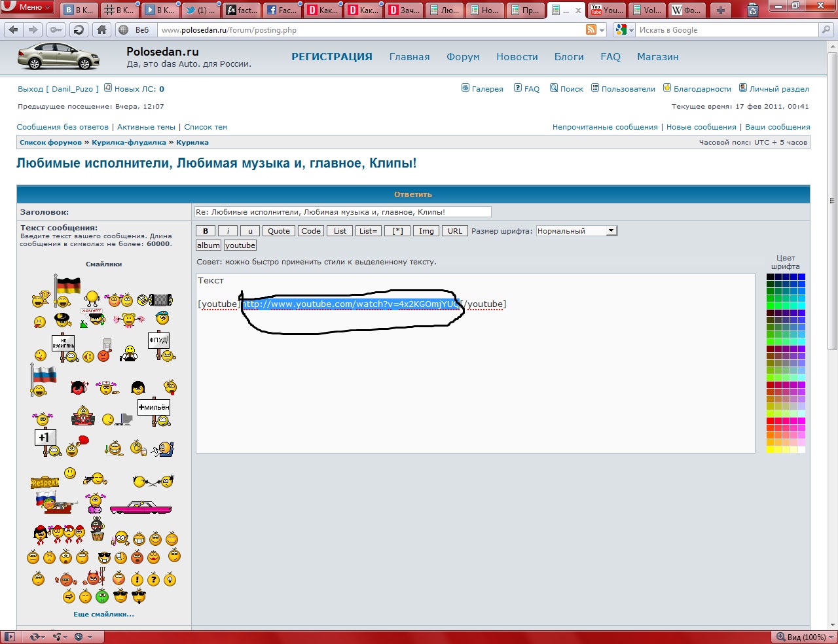Viewport: 838px width, 644px height.
Task: Open the Еще смайлики link
Action: click(103, 615)
